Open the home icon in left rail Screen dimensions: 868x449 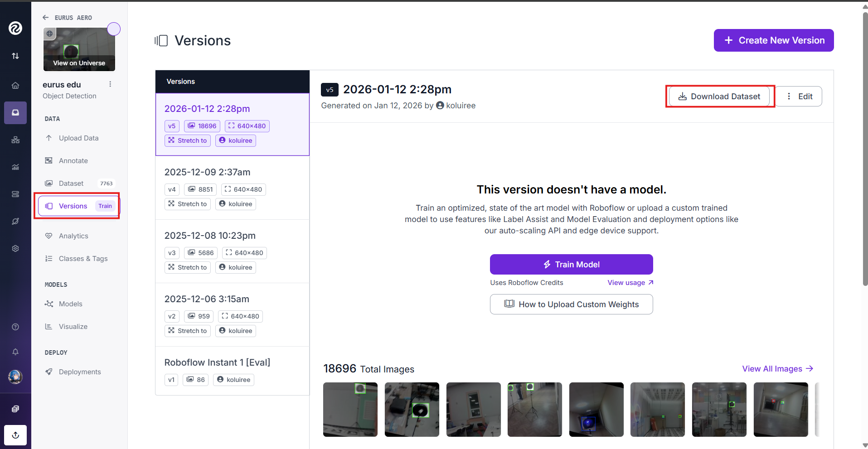15,85
